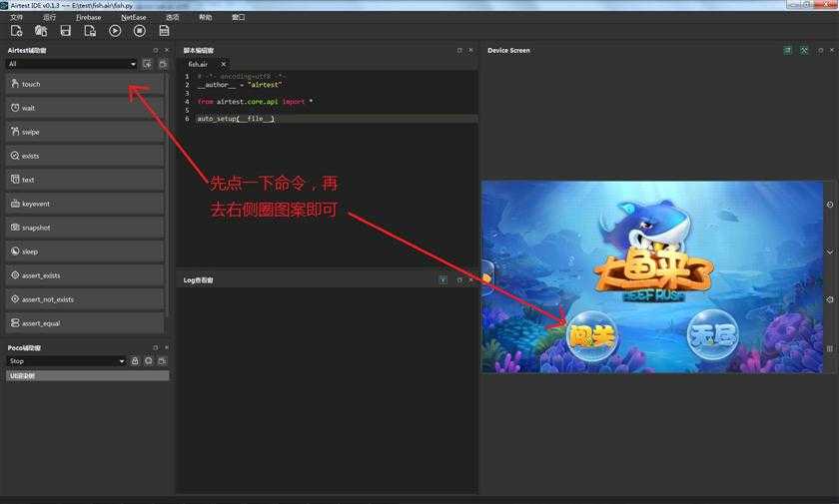
Task: Switch to the fish.air tab
Action: point(199,64)
